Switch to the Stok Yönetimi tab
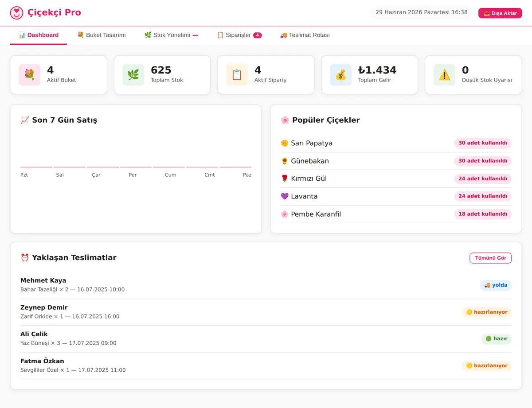Viewport: 532px width, 408px height. [171, 35]
